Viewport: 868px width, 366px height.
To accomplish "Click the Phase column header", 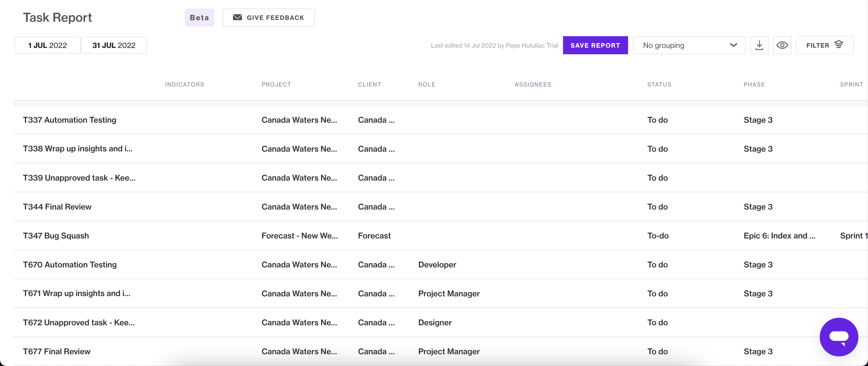I will click(754, 85).
